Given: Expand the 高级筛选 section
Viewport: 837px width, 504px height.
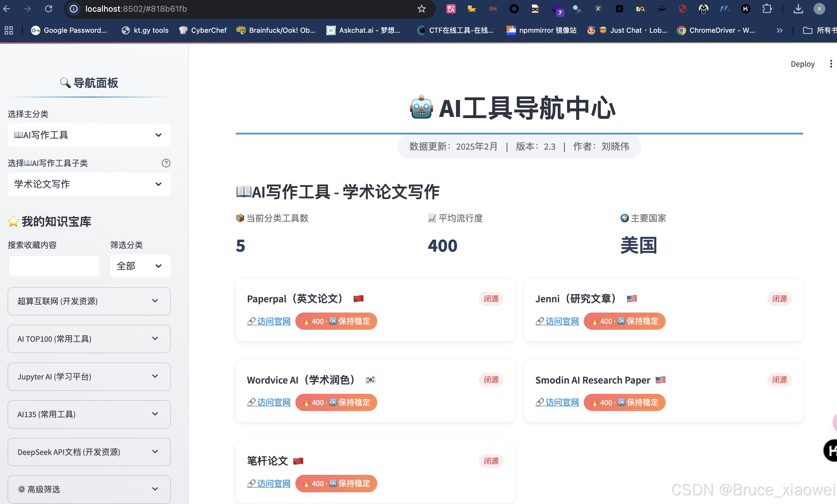Looking at the screenshot, I should pyautogui.click(x=89, y=489).
